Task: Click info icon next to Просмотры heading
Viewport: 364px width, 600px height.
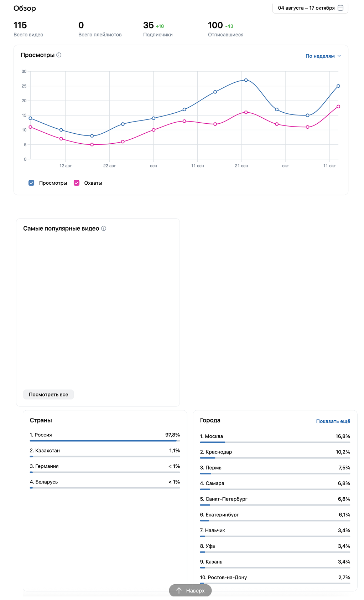Action: tap(59, 55)
